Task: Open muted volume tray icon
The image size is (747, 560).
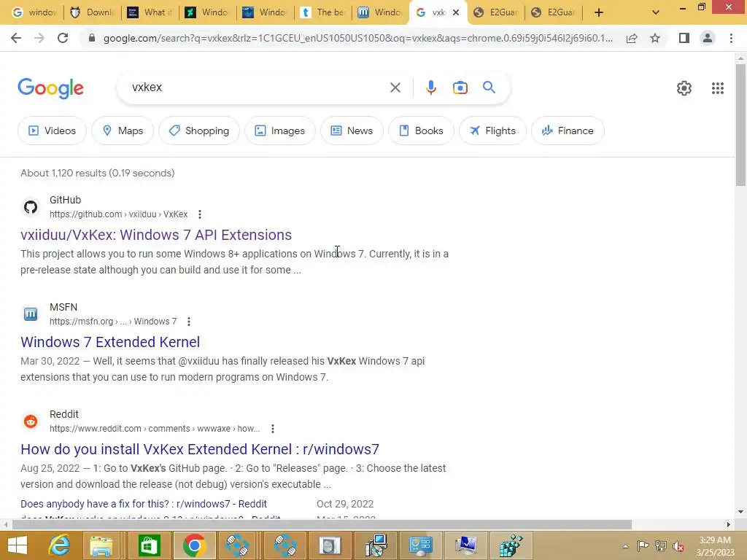Action: pos(678,546)
